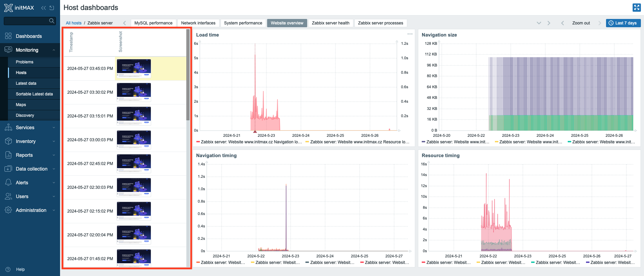Click the red Navigation load legend swatch

[198, 142]
